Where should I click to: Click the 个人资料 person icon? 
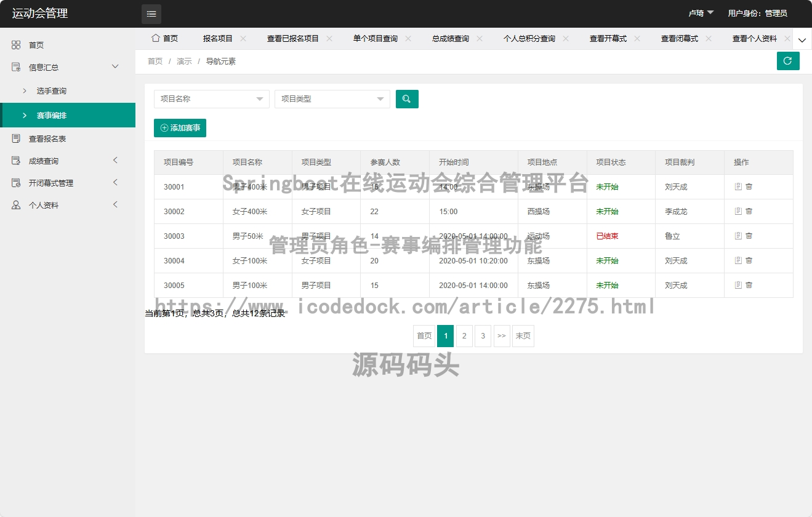click(16, 205)
